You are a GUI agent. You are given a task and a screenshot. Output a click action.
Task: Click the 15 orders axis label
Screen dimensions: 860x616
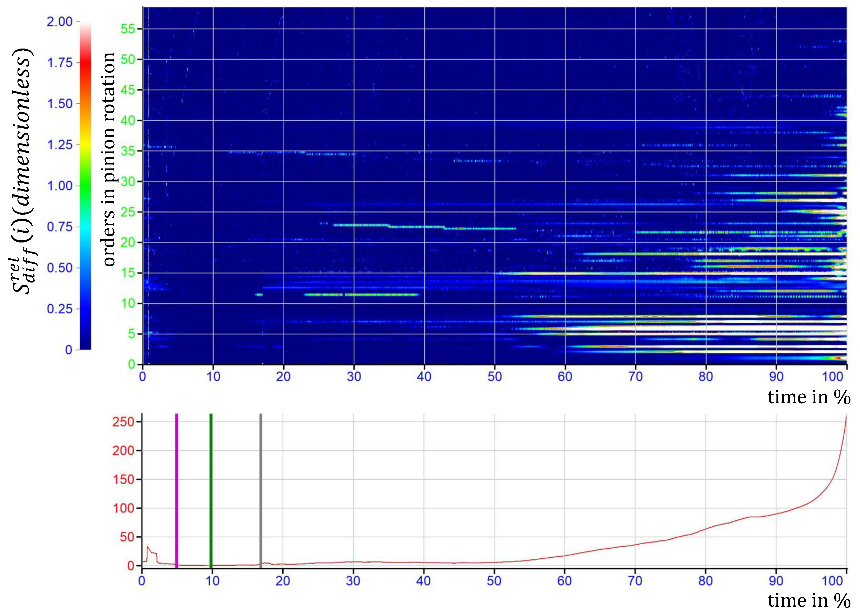(128, 273)
